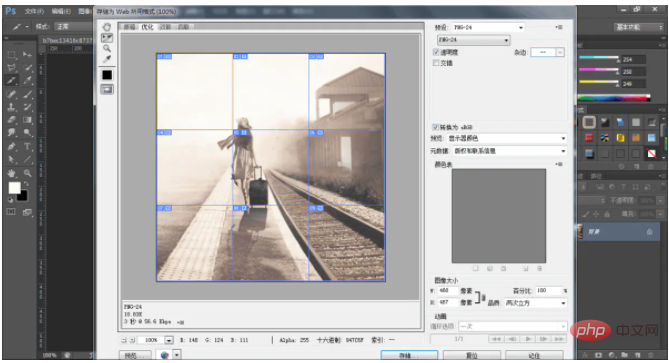Select the Line shape tool
Image resolution: width=669 pixels, height=363 pixels.
click(27, 160)
